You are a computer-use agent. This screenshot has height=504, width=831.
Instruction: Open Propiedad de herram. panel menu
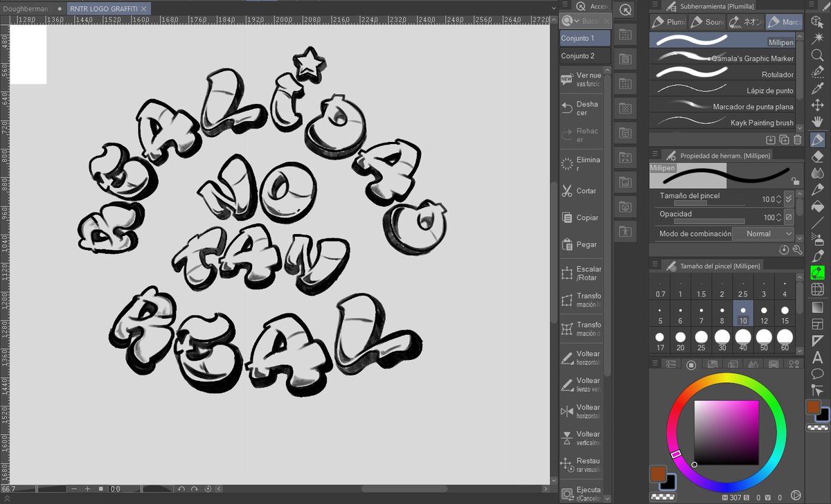pos(654,155)
